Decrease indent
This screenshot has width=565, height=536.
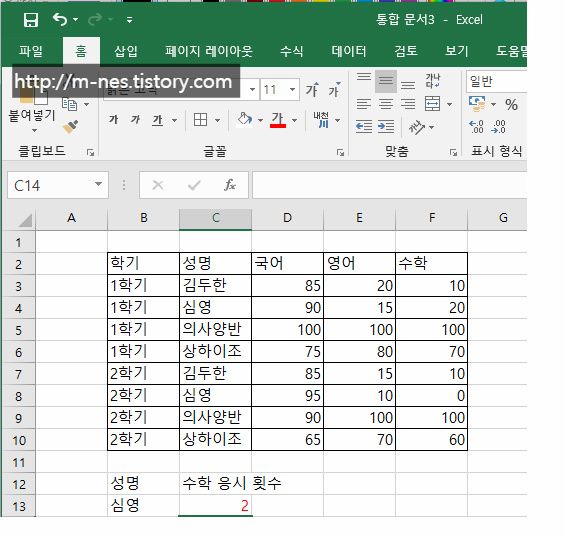(x=364, y=127)
